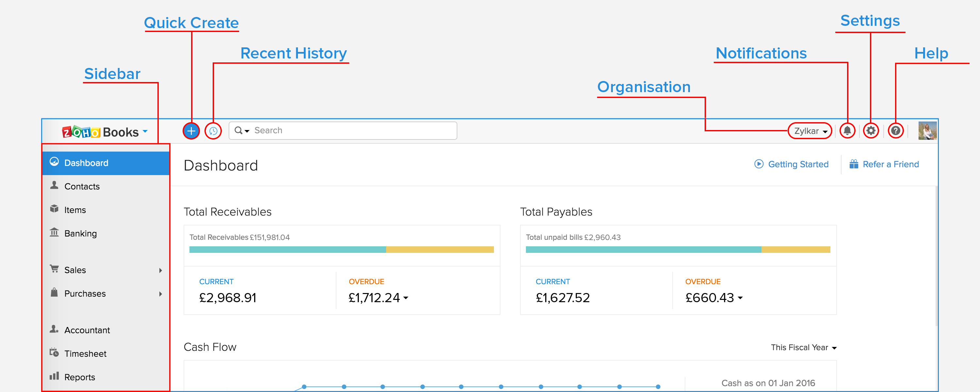Open the Recent History clock icon
The width and height of the screenshot is (980, 392).
[213, 131]
